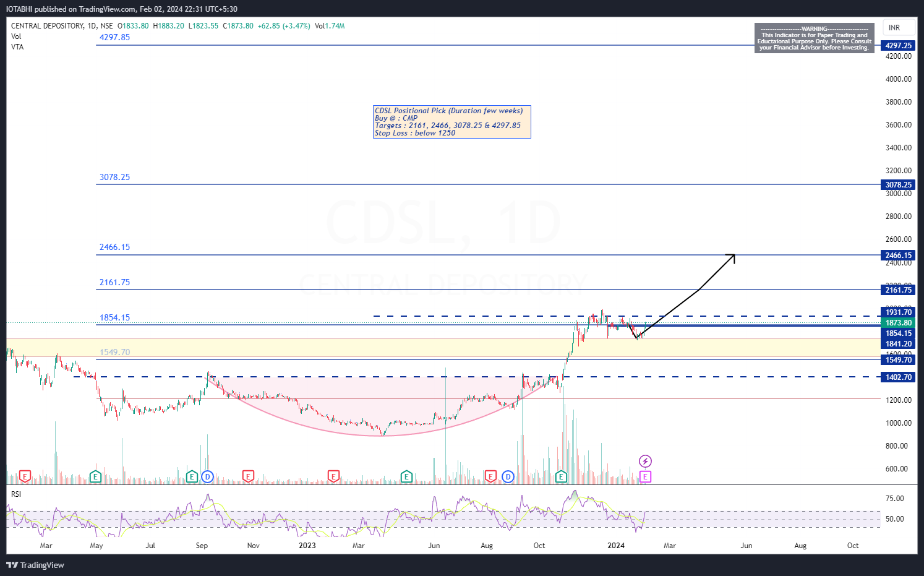Click the 1841.20 price tag on the axis
Viewport: 924px width, 576px height.
tap(898, 344)
